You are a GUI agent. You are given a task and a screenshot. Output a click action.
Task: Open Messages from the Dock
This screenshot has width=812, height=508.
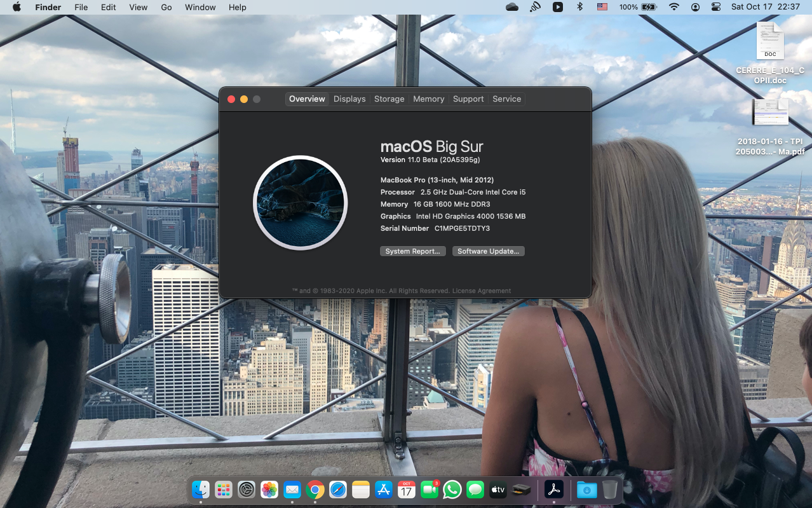475,490
